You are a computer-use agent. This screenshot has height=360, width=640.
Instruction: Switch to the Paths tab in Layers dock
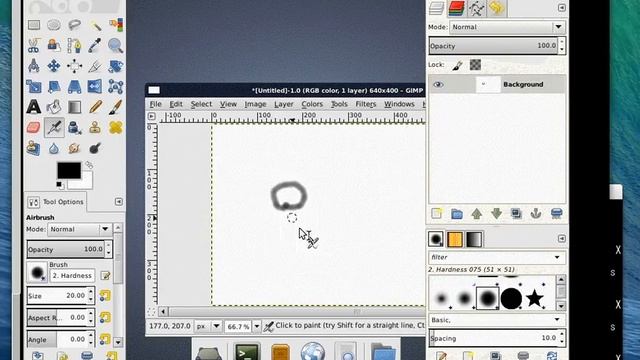tap(476, 8)
